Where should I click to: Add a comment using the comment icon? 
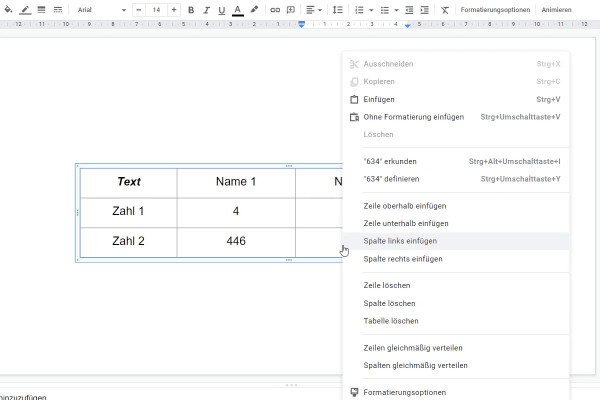coord(291,10)
